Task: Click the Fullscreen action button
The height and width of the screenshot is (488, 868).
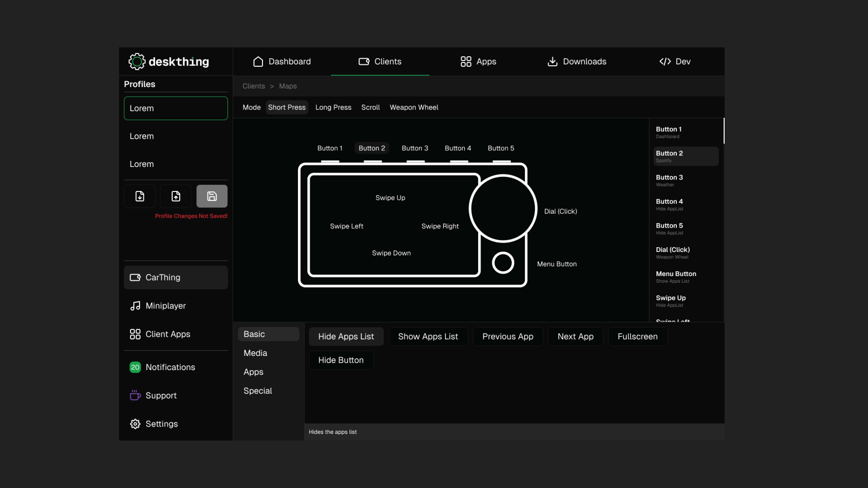Action: point(637,336)
